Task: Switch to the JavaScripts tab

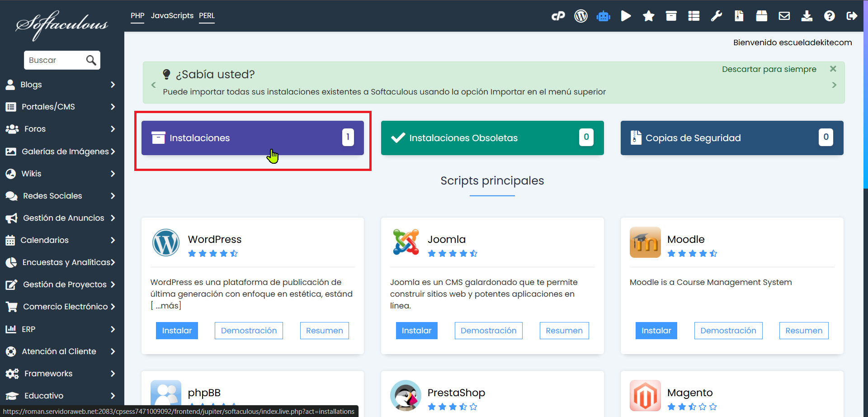Action: click(172, 16)
